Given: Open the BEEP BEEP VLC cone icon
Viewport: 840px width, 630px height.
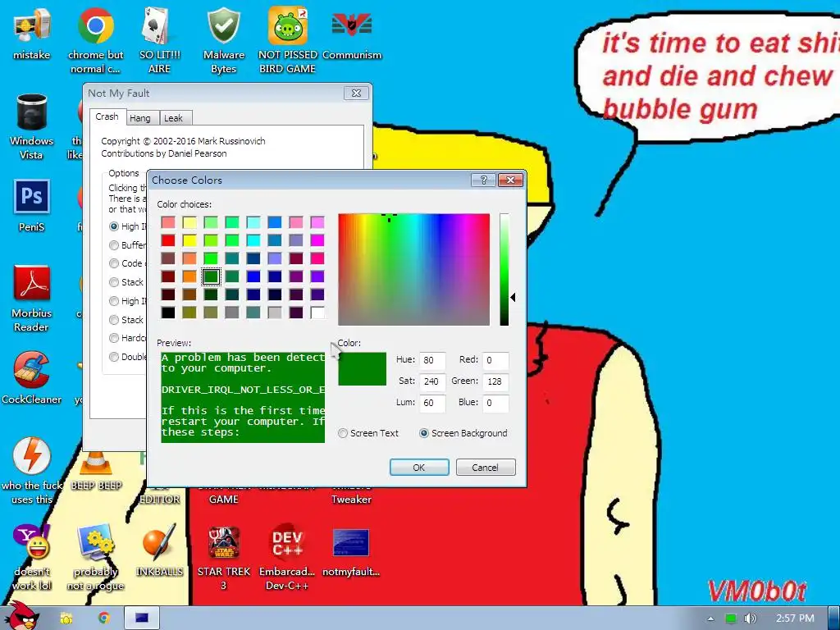Looking at the screenshot, I should pyautogui.click(x=96, y=471).
